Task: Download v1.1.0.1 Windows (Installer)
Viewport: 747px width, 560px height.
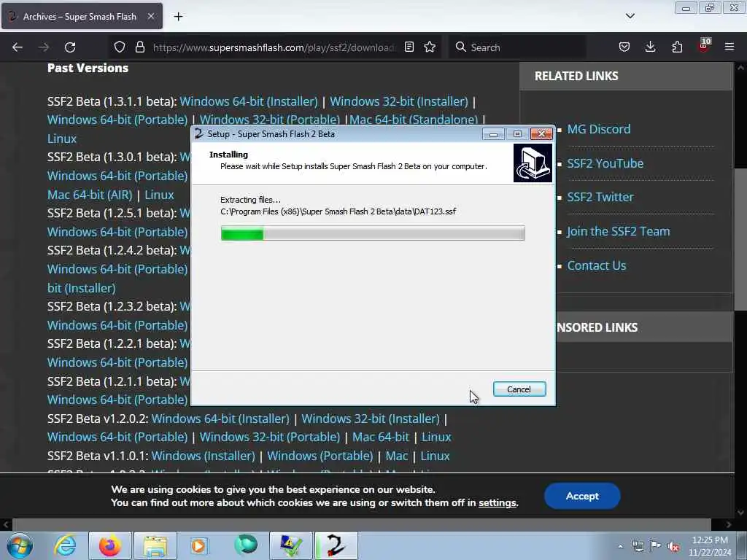Action: tap(204, 456)
